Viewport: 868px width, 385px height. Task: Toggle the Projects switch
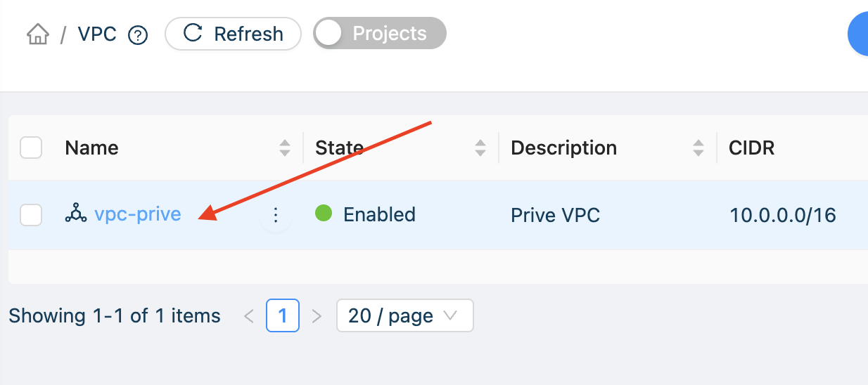click(380, 34)
